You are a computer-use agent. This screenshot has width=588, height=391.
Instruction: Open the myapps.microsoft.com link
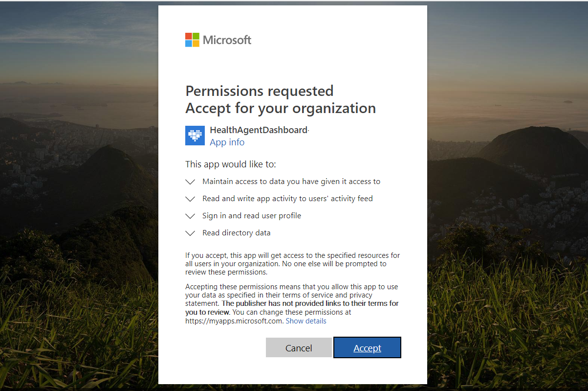click(234, 321)
